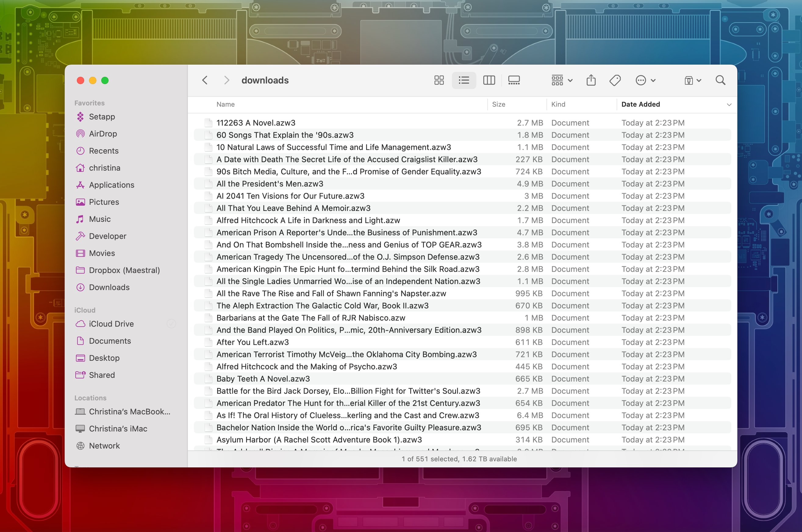Select Asylum Harbor file row
The width and height of the screenshot is (802, 532).
[463, 440]
